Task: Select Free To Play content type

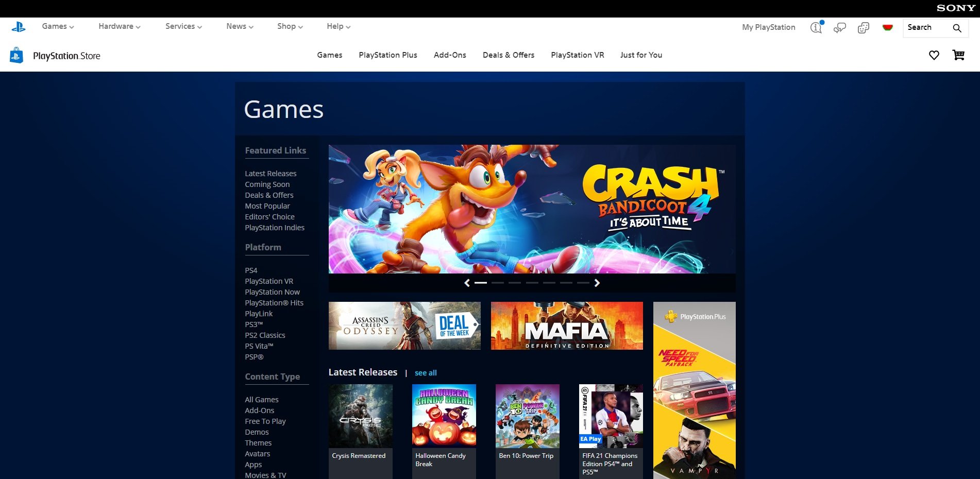Action: pos(265,421)
